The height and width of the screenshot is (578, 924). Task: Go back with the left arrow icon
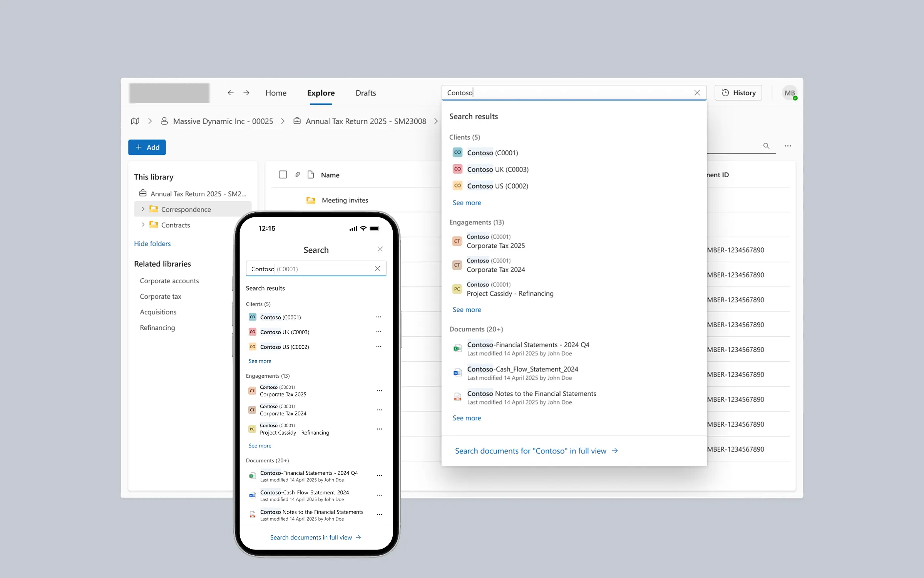[231, 93]
